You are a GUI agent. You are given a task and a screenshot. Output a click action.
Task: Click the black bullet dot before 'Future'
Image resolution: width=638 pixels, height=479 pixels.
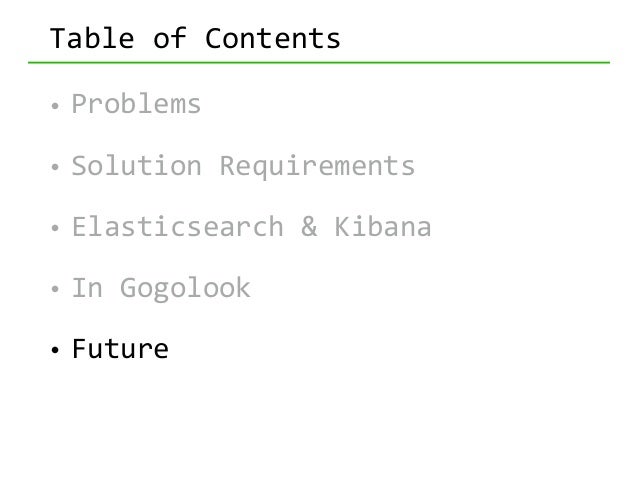(56, 352)
